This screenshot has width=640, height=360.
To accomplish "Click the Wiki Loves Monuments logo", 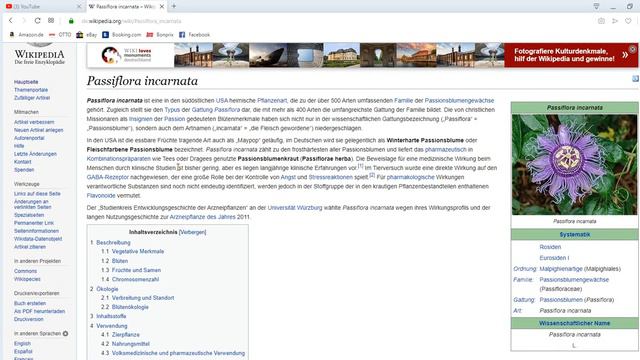I will (126, 55).
